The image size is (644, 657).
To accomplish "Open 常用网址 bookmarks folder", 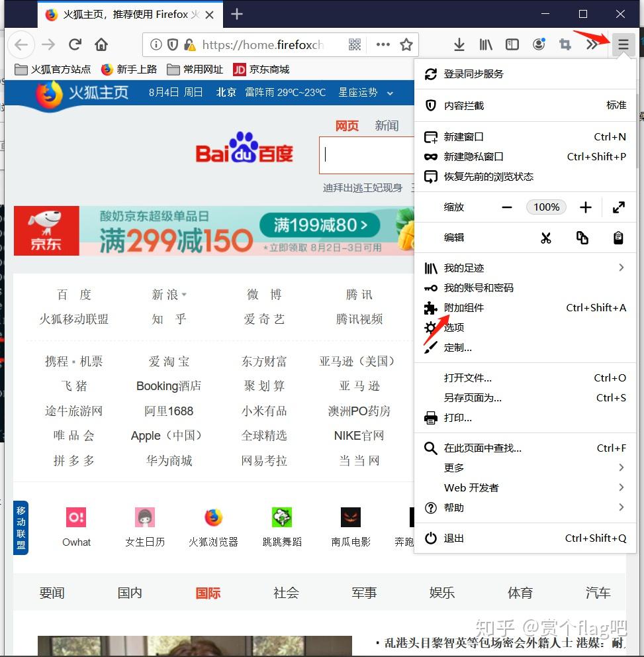I will (195, 70).
